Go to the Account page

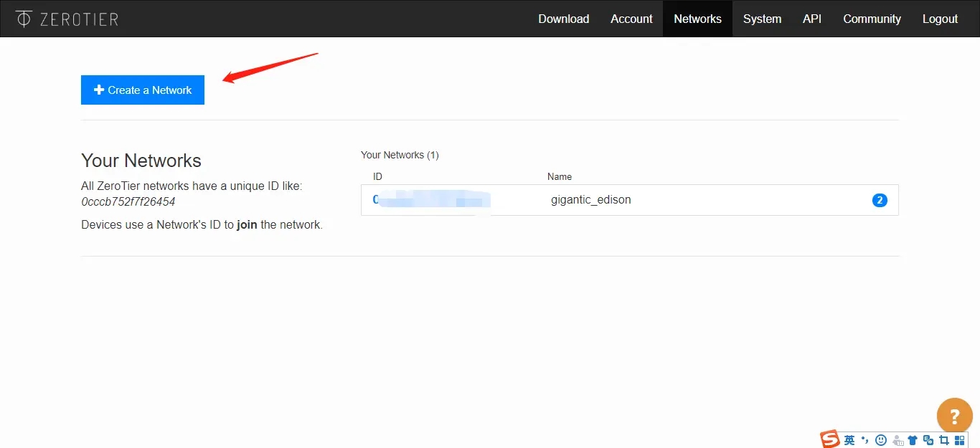pyautogui.click(x=631, y=19)
